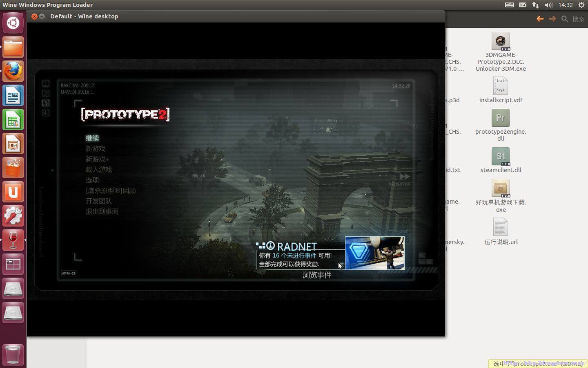Open Ubuntu Software Center bag icon
This screenshot has width=588, height=368.
click(13, 168)
